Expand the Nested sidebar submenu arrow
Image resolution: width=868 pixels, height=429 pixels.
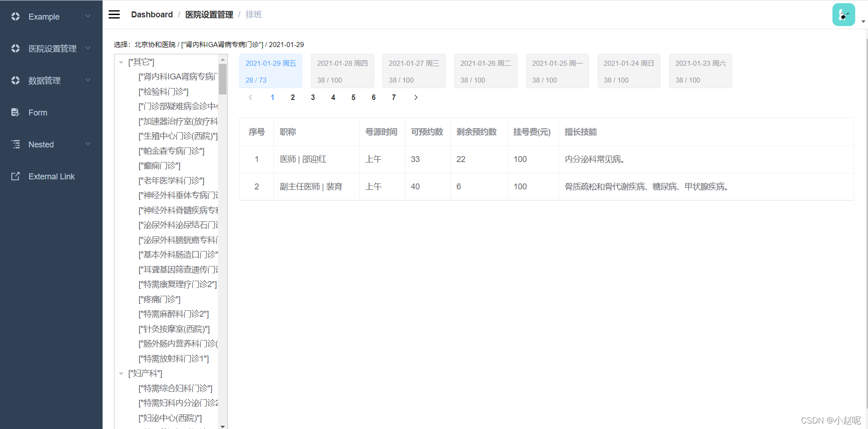pos(88,144)
